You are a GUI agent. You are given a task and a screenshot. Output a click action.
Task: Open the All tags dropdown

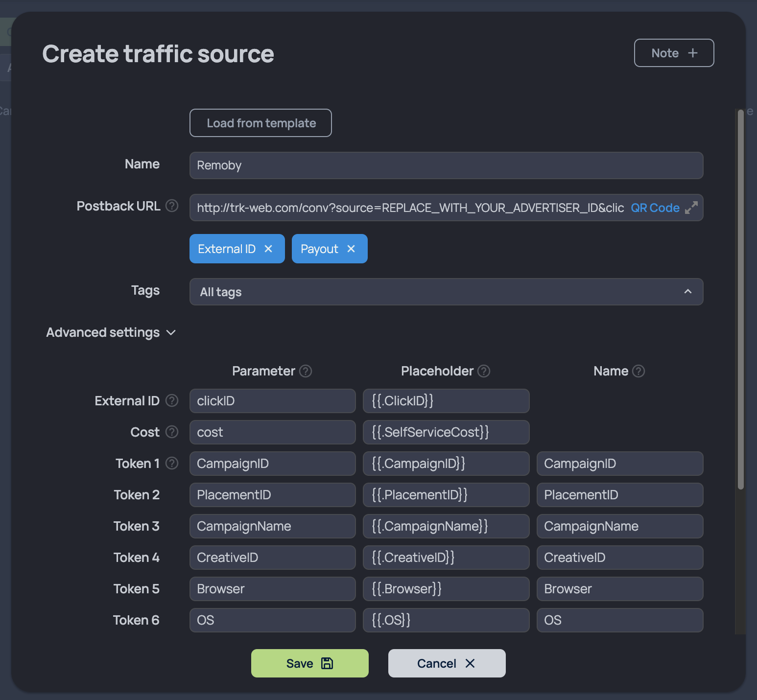(x=446, y=292)
